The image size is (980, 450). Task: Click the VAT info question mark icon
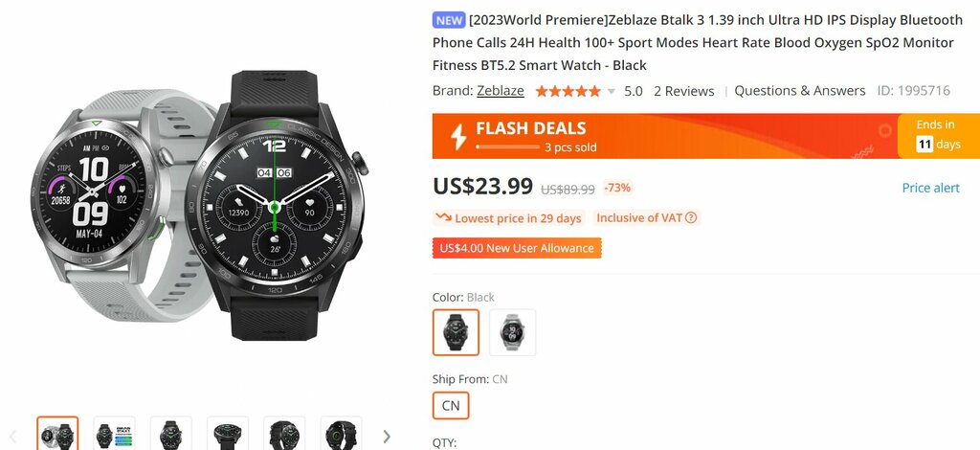click(691, 218)
